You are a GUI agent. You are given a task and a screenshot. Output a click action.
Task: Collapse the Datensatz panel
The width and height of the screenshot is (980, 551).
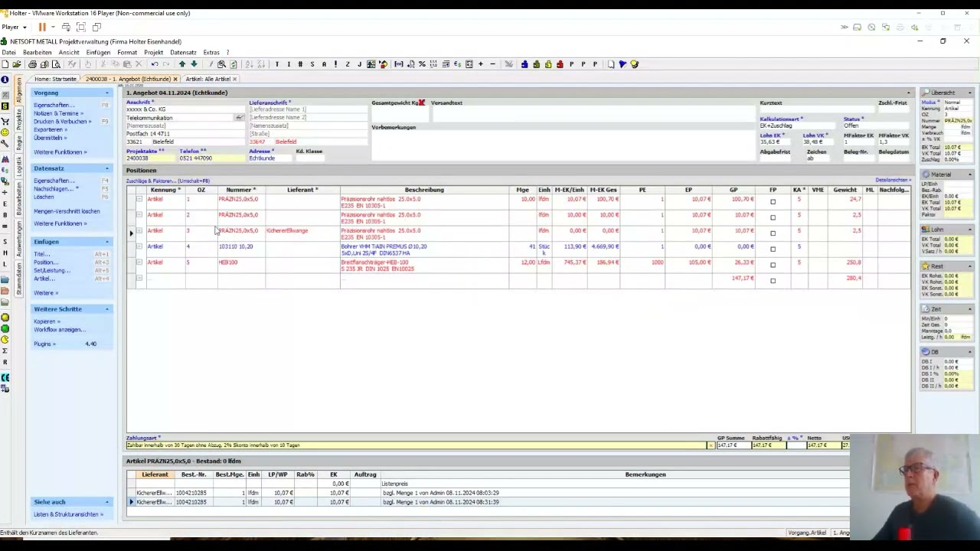(107, 168)
